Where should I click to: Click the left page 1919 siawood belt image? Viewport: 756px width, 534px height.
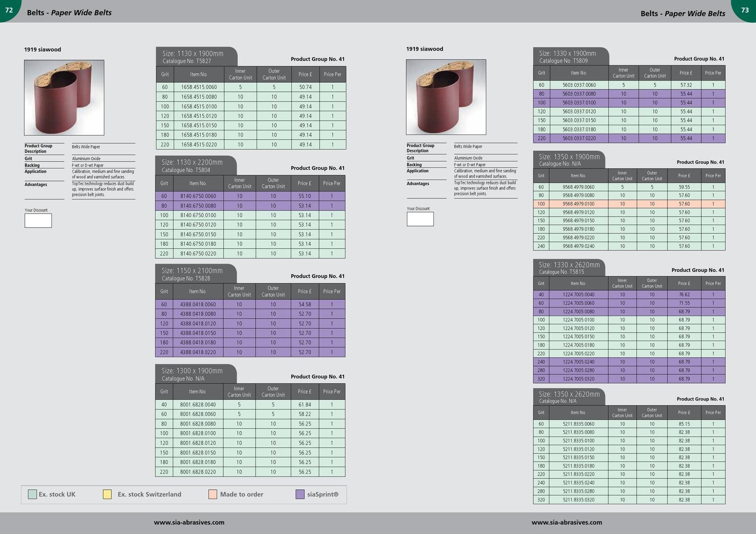point(64,98)
